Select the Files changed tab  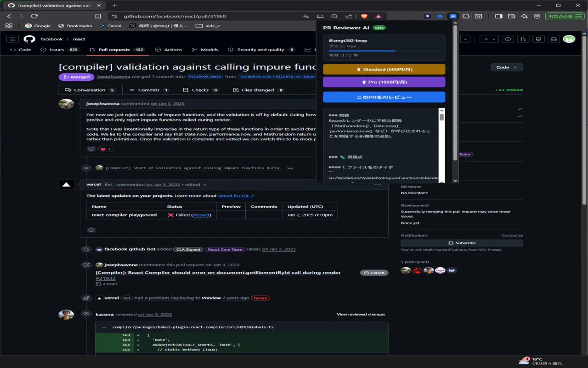pyautogui.click(x=258, y=90)
